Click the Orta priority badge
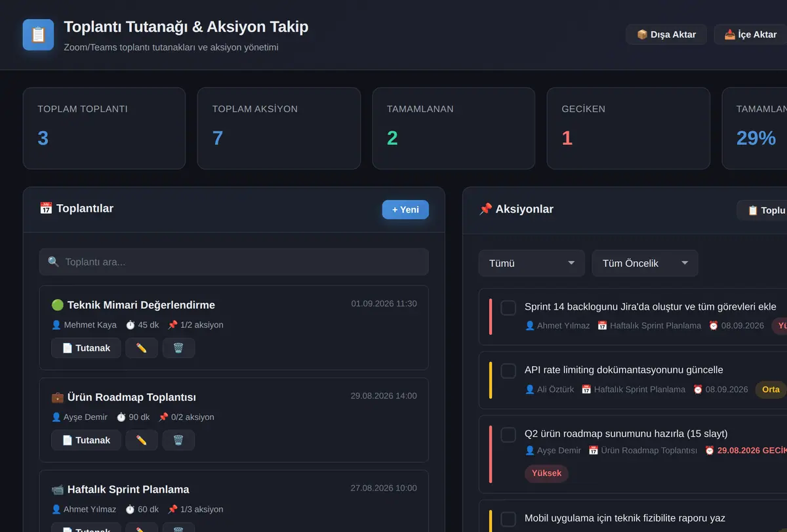This screenshot has height=532, width=787. [x=771, y=390]
